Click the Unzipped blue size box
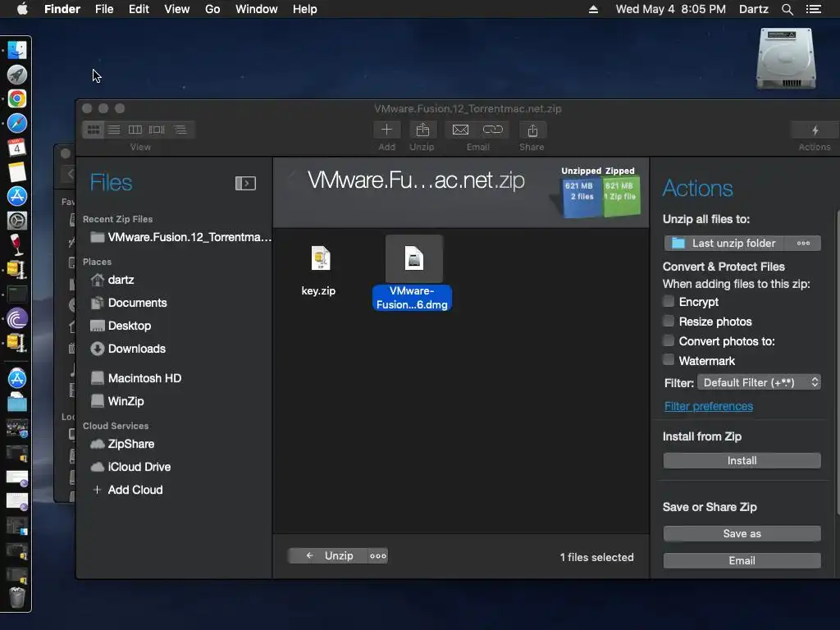The height and width of the screenshot is (630, 840). [x=582, y=197]
